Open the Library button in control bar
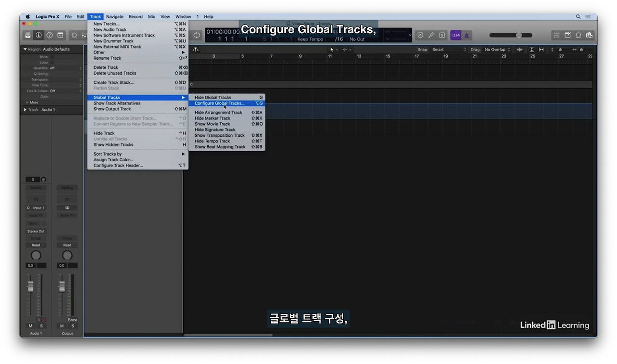 tap(28, 35)
